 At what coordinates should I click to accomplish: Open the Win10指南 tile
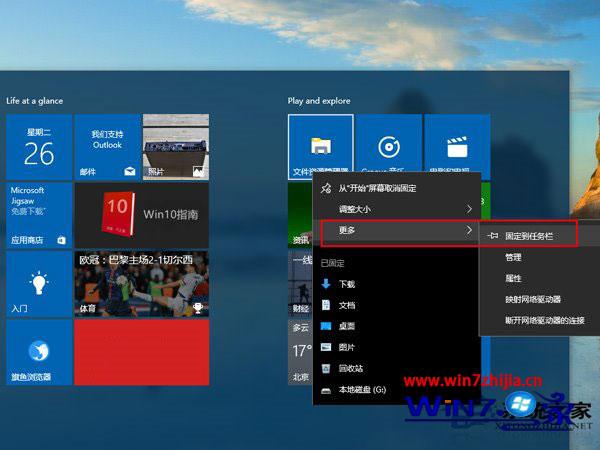pos(142,215)
